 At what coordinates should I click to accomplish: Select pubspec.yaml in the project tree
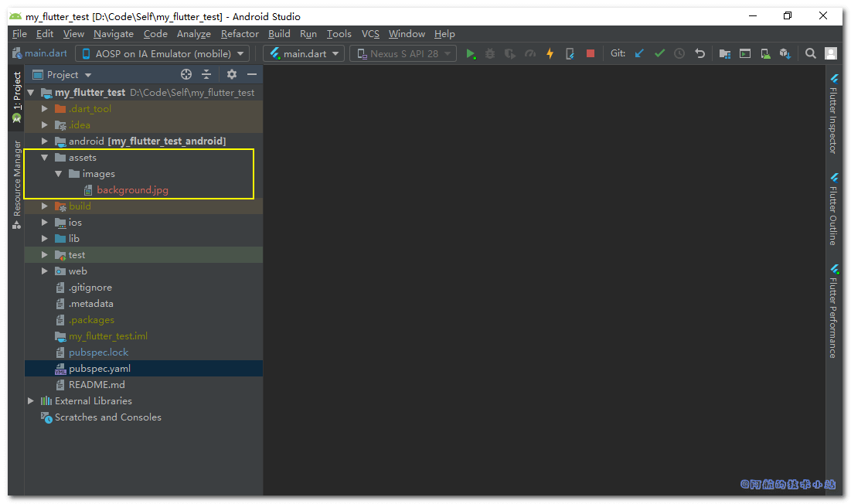[99, 369]
